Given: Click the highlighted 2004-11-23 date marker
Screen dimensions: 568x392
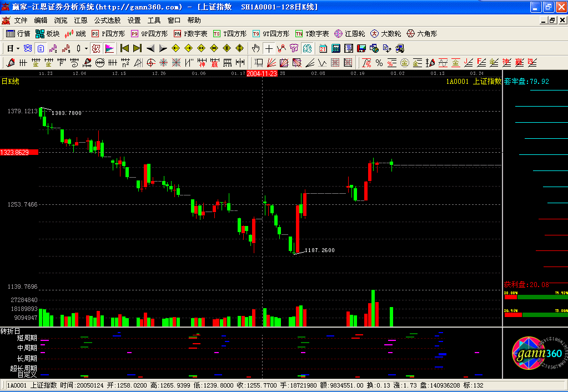Looking at the screenshot, I should tap(262, 73).
